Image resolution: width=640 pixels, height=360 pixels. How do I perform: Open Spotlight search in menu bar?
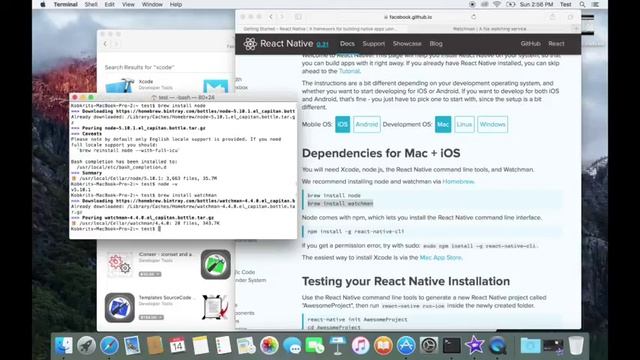[x=582, y=4]
